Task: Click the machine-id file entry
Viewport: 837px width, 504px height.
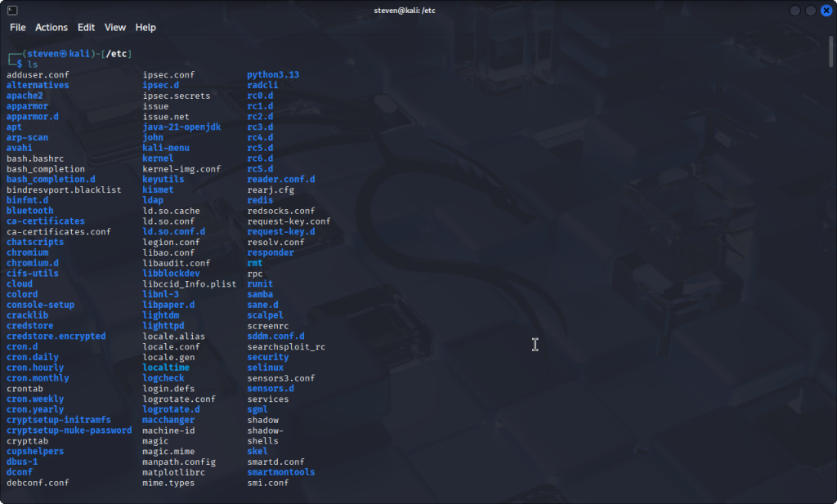Action: tap(168, 430)
